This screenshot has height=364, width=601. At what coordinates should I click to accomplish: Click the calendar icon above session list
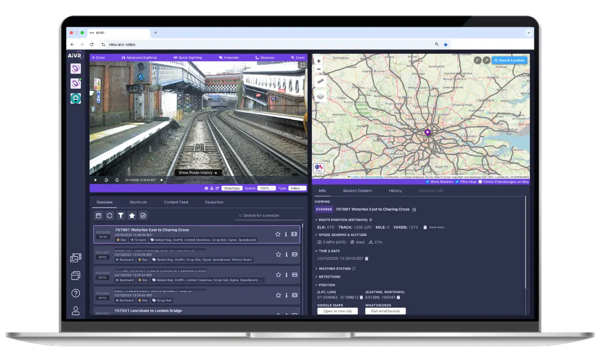99,215
